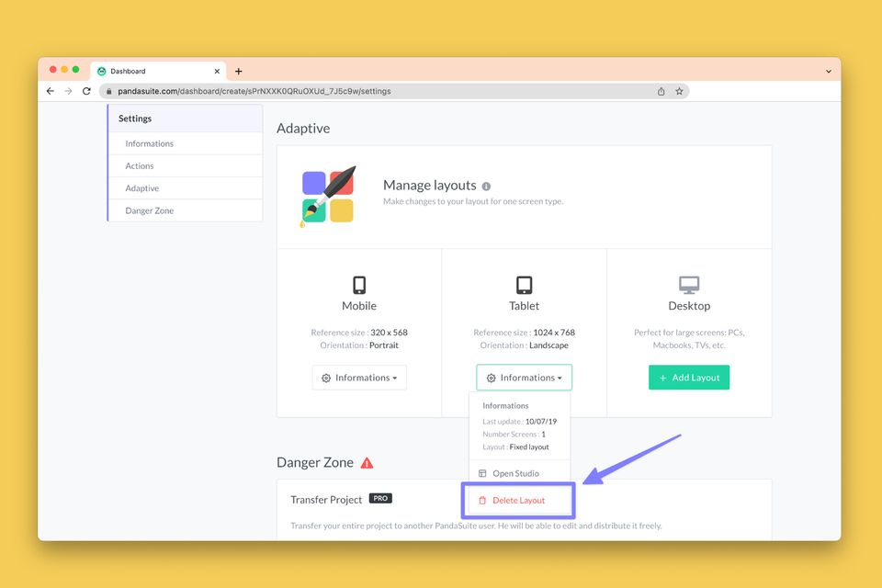The width and height of the screenshot is (882, 588).
Task: Click the red warning triangle next to Danger Zone
Action: pos(367,463)
